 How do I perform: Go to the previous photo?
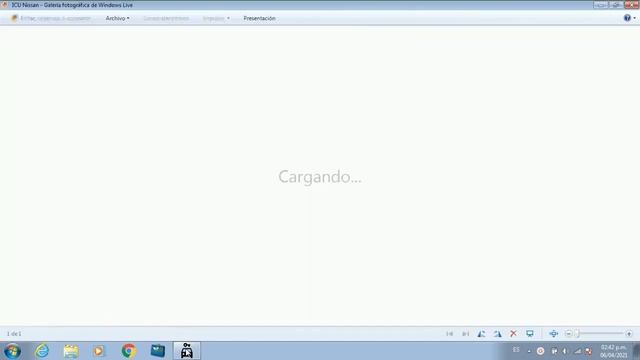click(449, 334)
